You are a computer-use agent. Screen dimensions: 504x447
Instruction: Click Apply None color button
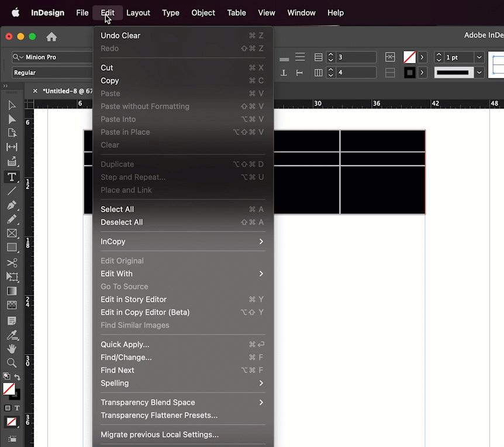(12, 422)
